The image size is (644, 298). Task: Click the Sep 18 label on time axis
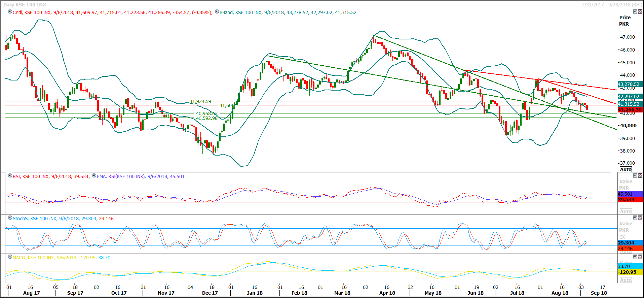pos(599,293)
